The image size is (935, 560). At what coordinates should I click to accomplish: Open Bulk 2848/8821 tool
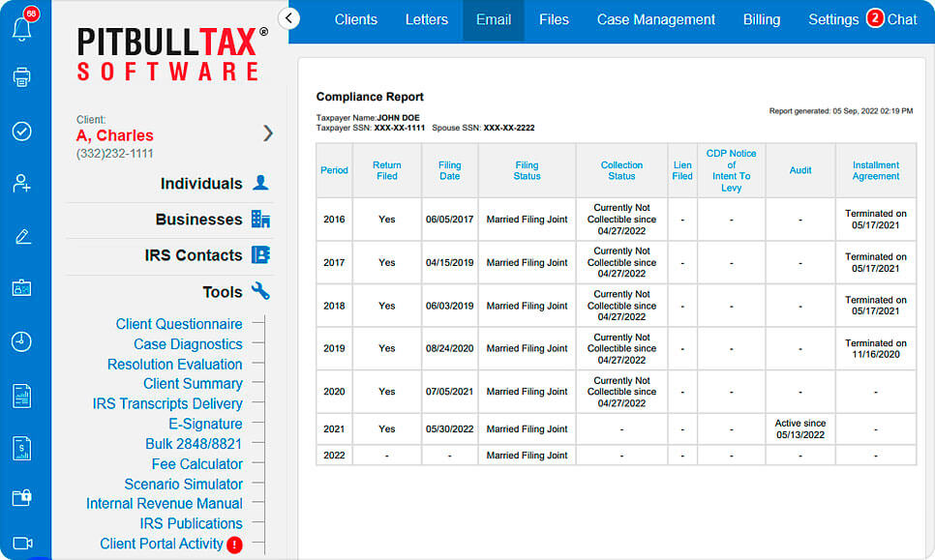coord(194,444)
